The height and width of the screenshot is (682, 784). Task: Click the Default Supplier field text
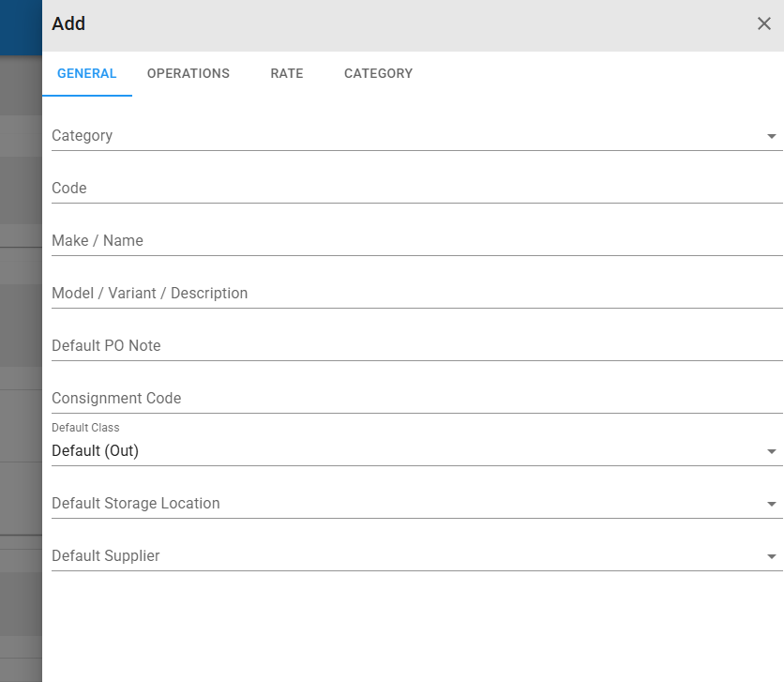point(105,555)
